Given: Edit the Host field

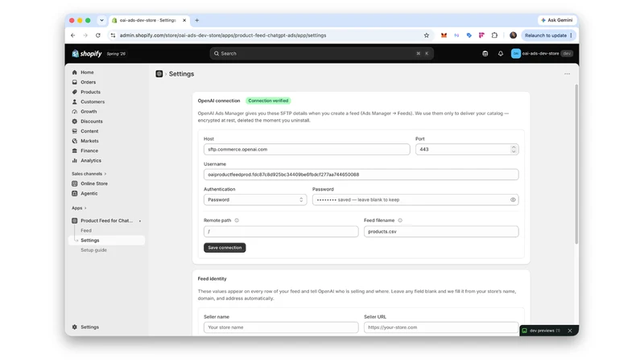Looking at the screenshot, I should (x=307, y=150).
